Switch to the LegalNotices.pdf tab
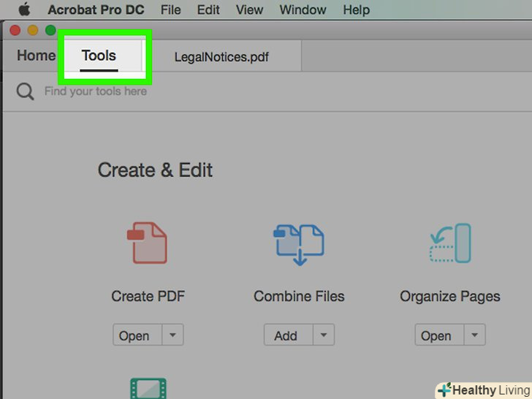This screenshot has width=532, height=399. point(221,57)
